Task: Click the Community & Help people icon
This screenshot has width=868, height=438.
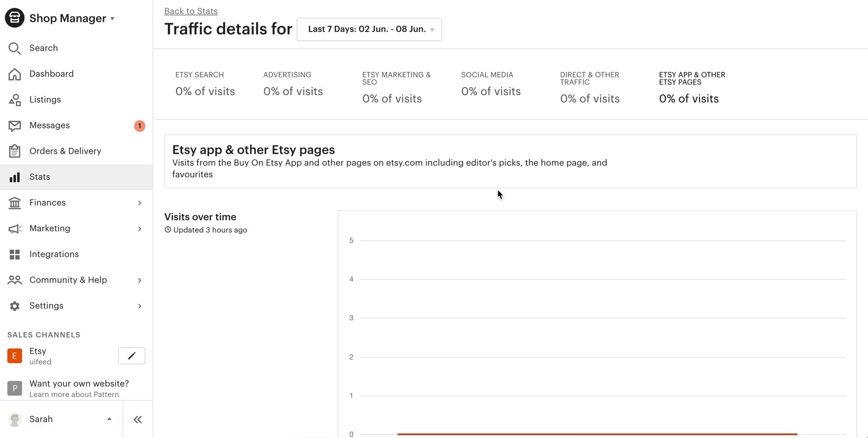Action: click(14, 280)
